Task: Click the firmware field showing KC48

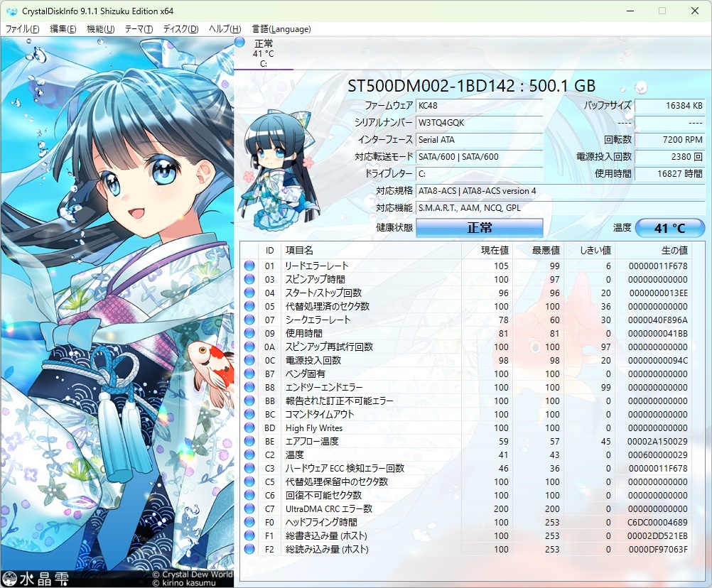Action: click(x=480, y=106)
